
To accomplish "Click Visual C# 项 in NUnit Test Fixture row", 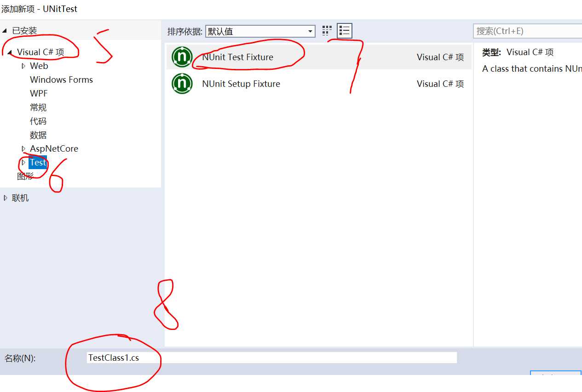I will click(440, 57).
